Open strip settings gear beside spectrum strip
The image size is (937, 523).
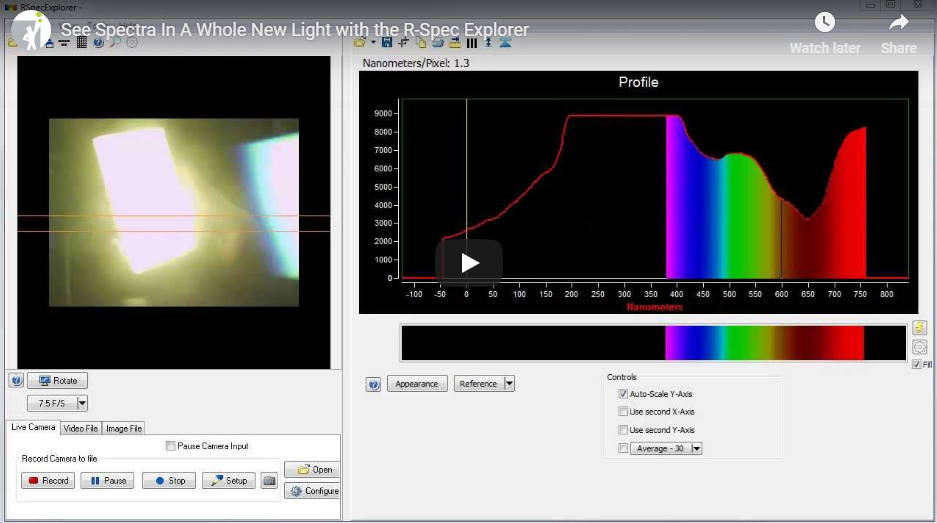point(919,347)
